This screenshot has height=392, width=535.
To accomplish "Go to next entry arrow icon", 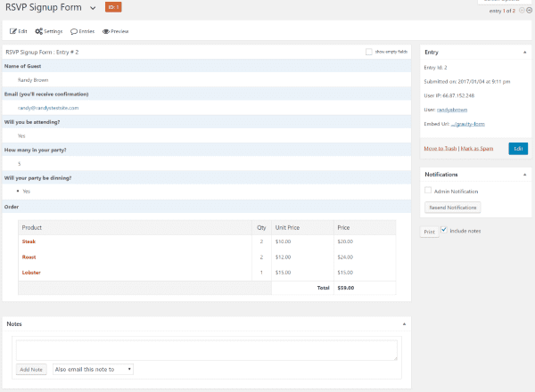I will tap(529, 11).
